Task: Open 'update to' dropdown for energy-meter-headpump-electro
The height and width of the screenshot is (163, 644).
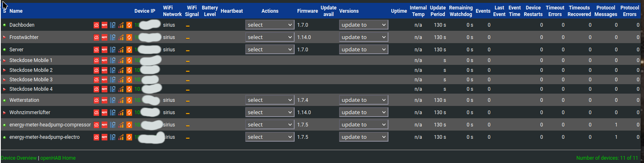Action: click(x=364, y=137)
